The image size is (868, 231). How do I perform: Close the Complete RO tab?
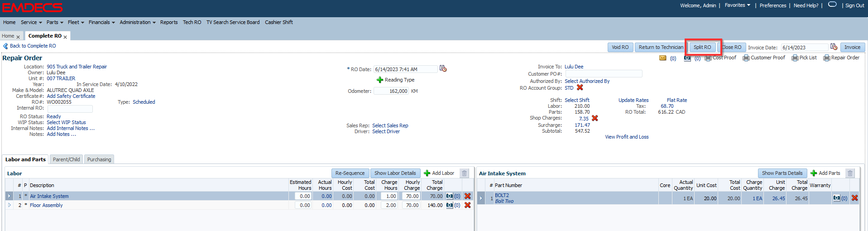(x=65, y=37)
